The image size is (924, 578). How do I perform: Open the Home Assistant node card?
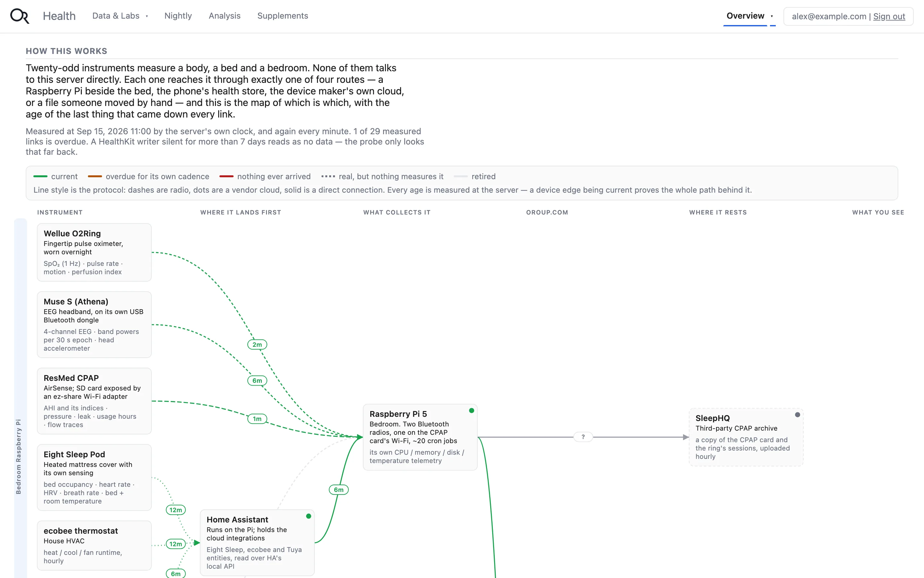(257, 542)
